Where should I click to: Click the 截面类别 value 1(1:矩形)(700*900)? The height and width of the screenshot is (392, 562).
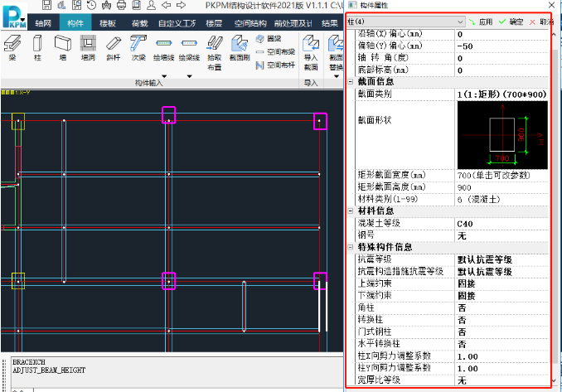point(501,94)
